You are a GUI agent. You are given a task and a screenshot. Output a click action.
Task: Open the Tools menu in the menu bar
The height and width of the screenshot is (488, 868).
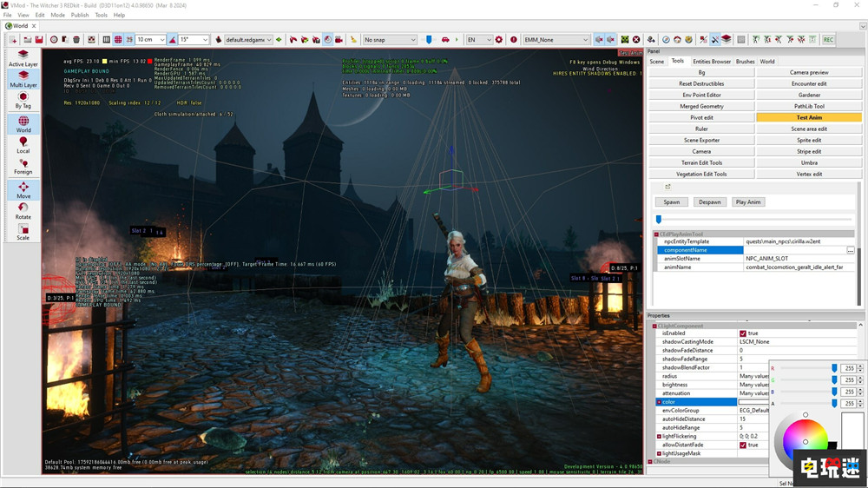coord(101,15)
